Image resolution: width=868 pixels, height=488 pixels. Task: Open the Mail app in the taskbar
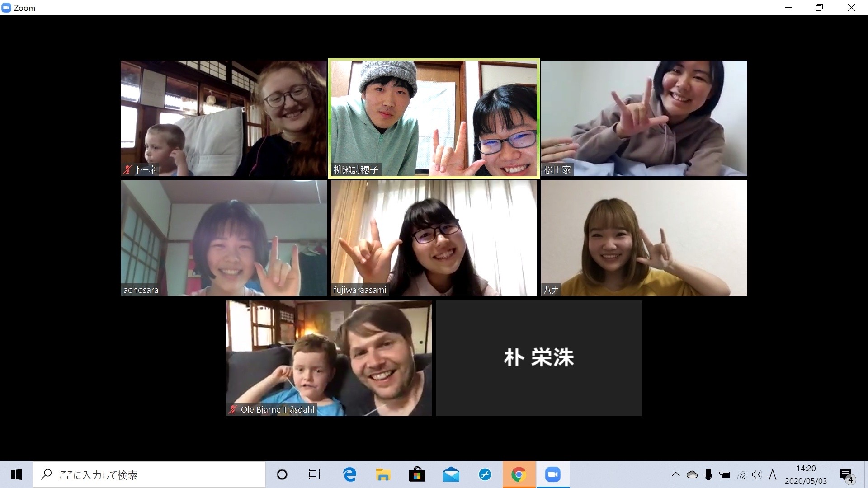(451, 474)
